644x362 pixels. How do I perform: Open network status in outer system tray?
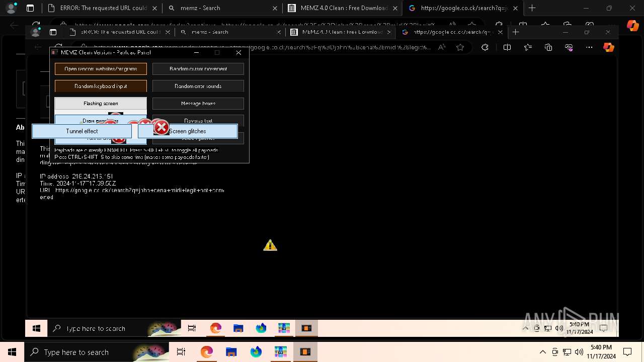coord(567,352)
